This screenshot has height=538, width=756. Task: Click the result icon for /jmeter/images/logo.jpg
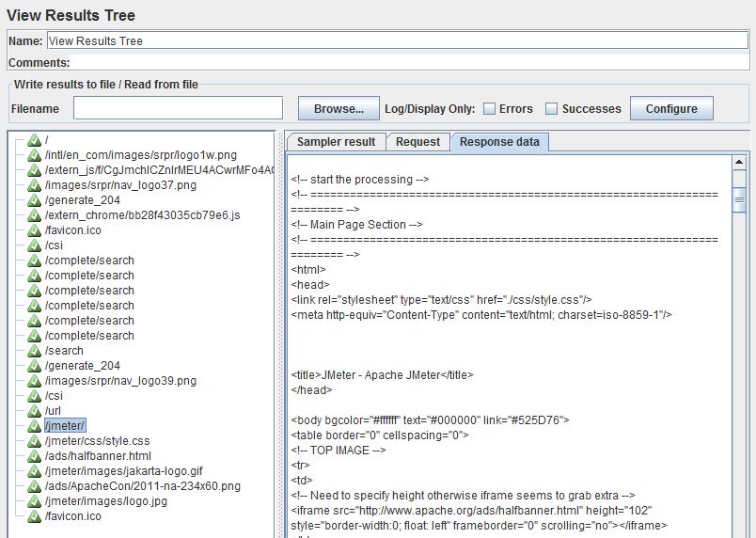click(35, 501)
